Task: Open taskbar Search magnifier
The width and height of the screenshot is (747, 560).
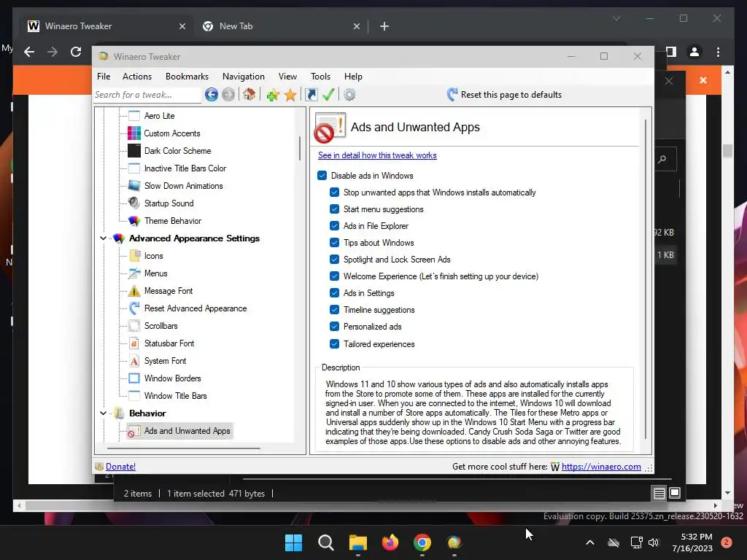Action: coord(326,542)
